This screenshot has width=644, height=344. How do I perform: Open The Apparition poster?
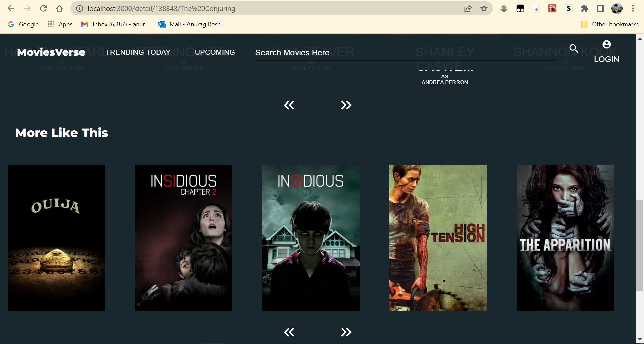565,237
